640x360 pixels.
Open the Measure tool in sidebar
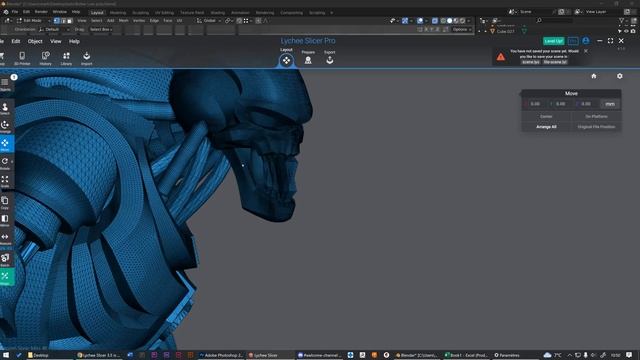coord(5,238)
